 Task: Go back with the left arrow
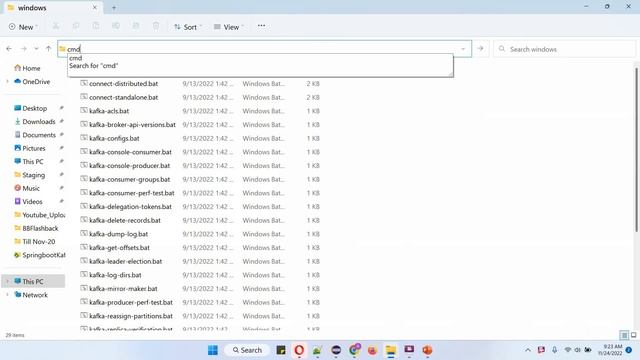coord(9,49)
